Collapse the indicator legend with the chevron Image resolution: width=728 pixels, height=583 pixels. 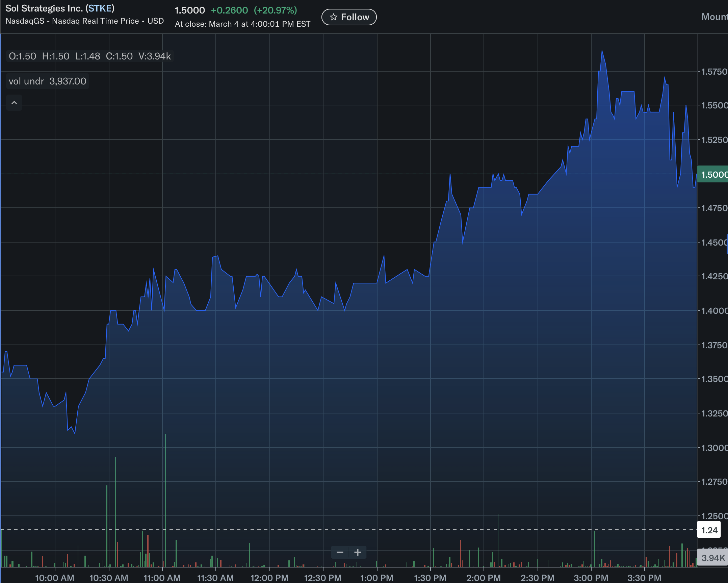[x=14, y=103]
